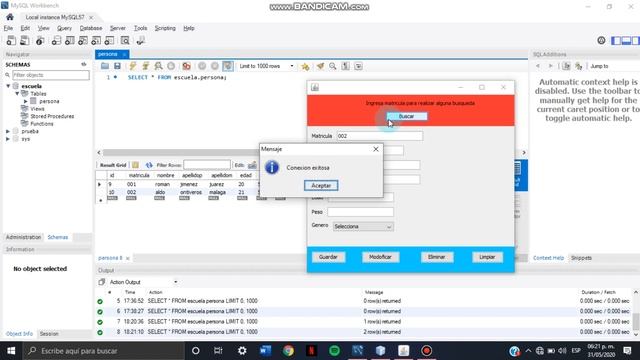
Task: Collapse the Tables node under escuela
Action: (x=17, y=93)
